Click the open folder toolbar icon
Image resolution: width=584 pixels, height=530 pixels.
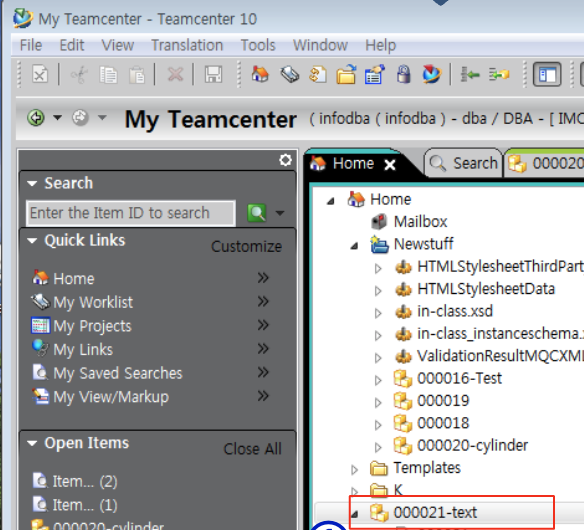[x=346, y=74]
